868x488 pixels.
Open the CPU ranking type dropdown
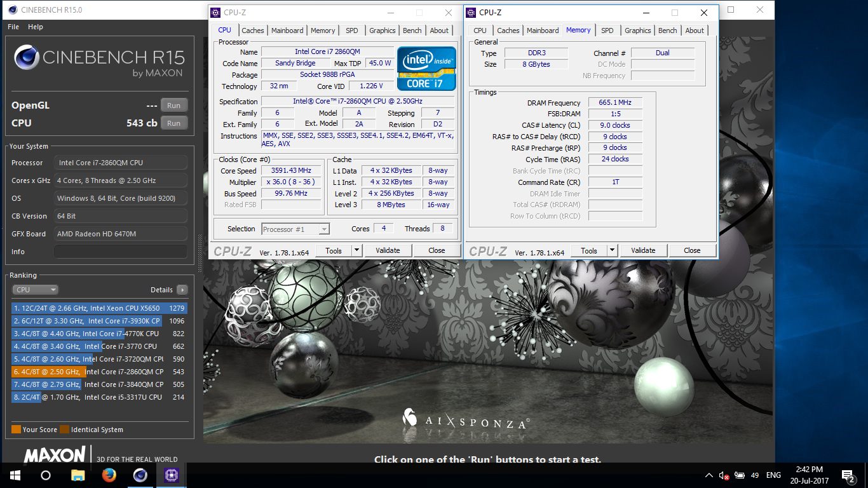point(35,290)
